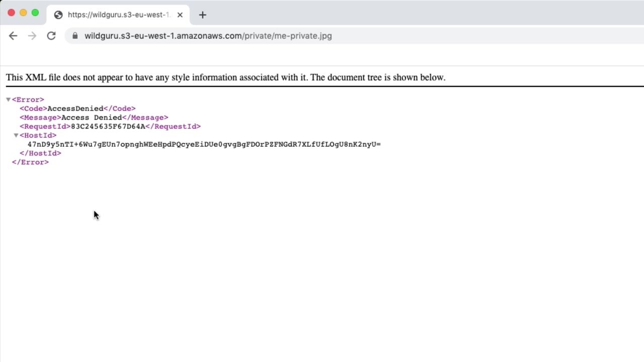Image resolution: width=644 pixels, height=362 pixels.
Task: Click the XML no style information notice
Action: point(225,77)
